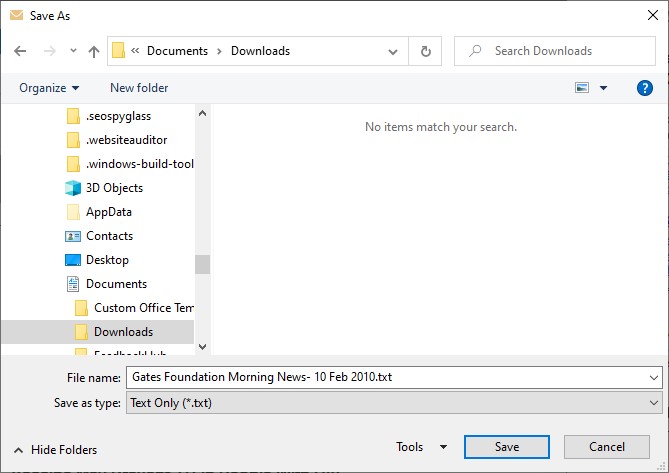The image size is (669, 473).
Task: Open the Tools menu
Action: click(410, 447)
